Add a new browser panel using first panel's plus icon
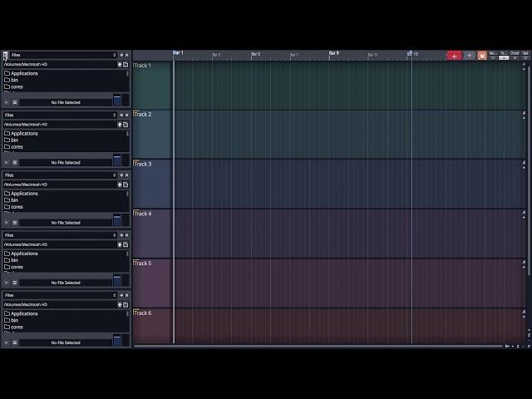532x399 pixels. [122, 55]
